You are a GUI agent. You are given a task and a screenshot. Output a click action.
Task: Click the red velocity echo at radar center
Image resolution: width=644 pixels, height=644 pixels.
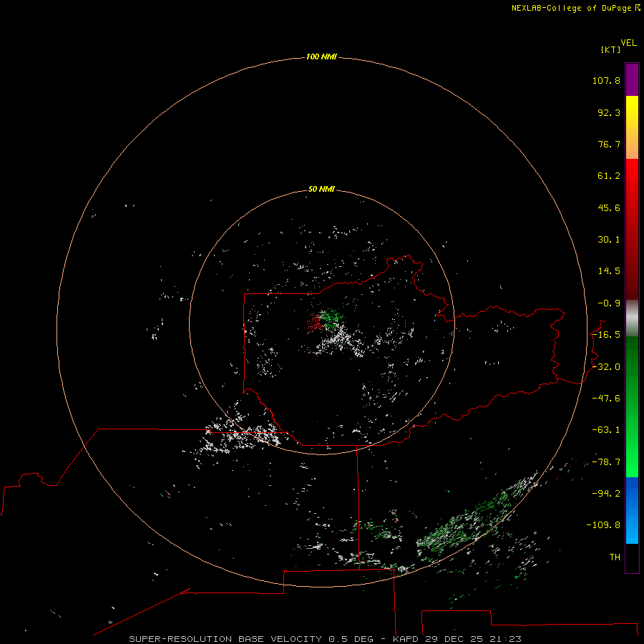[x=314, y=322]
